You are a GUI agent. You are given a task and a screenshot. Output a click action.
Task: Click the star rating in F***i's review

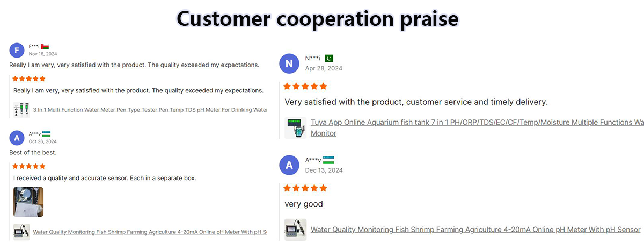[29, 79]
